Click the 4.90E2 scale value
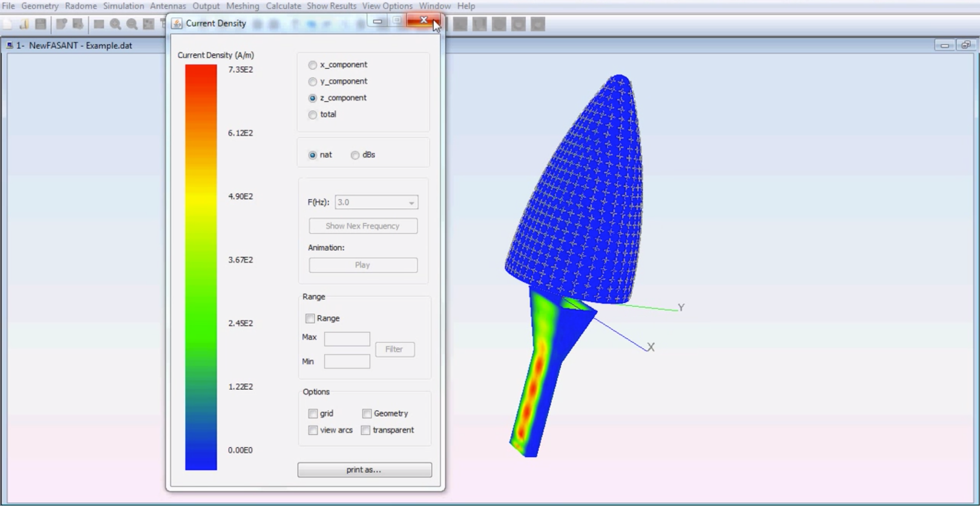The height and width of the screenshot is (506, 980). (241, 196)
